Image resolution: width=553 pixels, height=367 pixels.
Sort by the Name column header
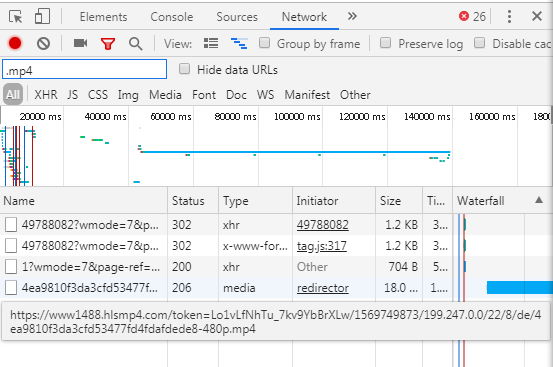(x=84, y=201)
